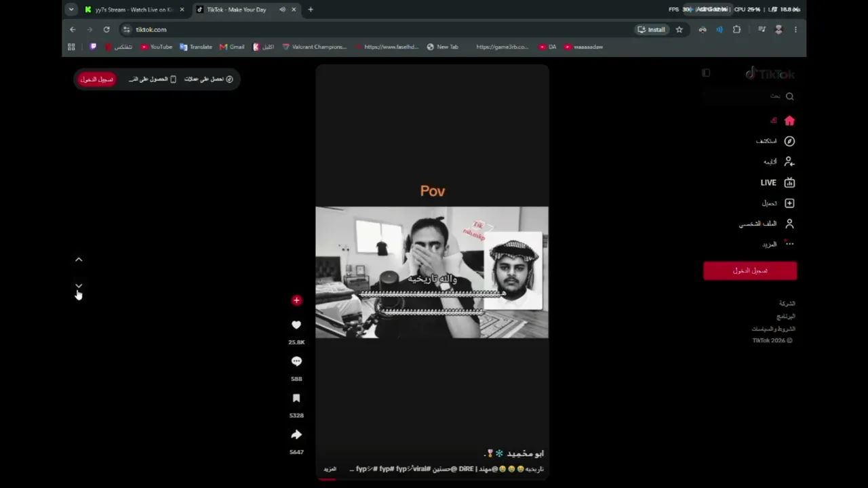Screen dimensions: 868x488
Task: Open the browser profile avatar
Action: coord(778,29)
